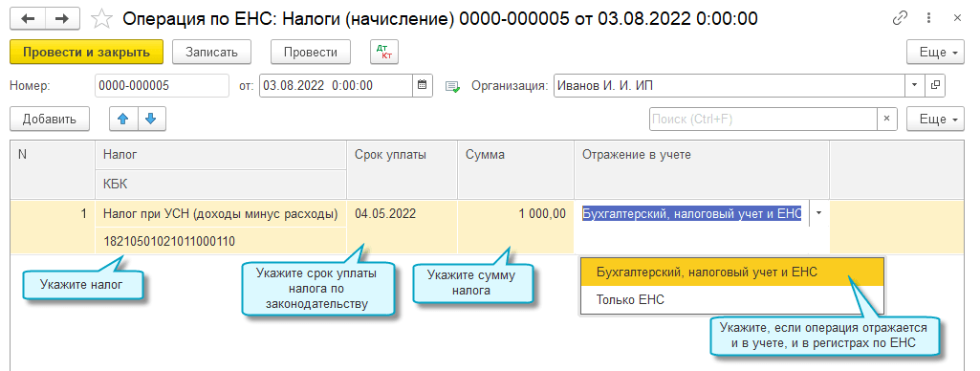This screenshot has width=980, height=371.
Task: Click the Добавить button
Action: click(x=50, y=119)
